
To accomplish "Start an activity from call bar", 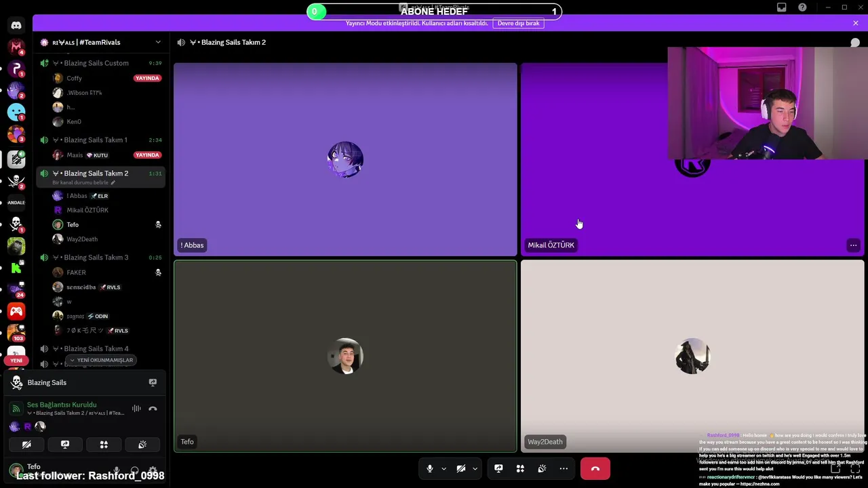I will point(520,468).
